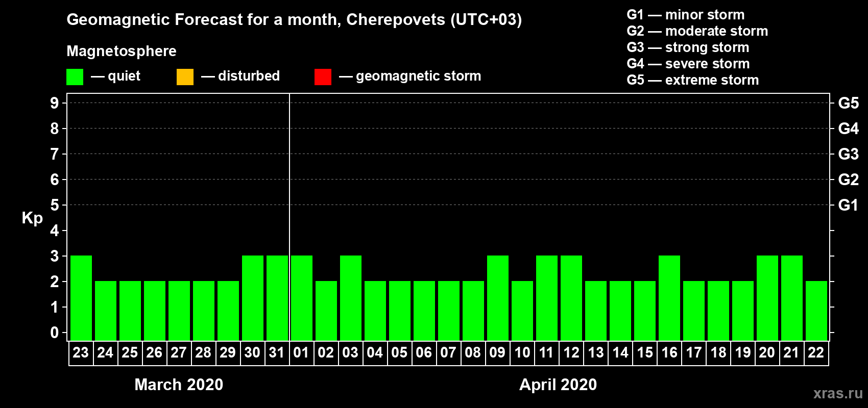
Task: Click the G5 right axis label
Action: pos(849,103)
